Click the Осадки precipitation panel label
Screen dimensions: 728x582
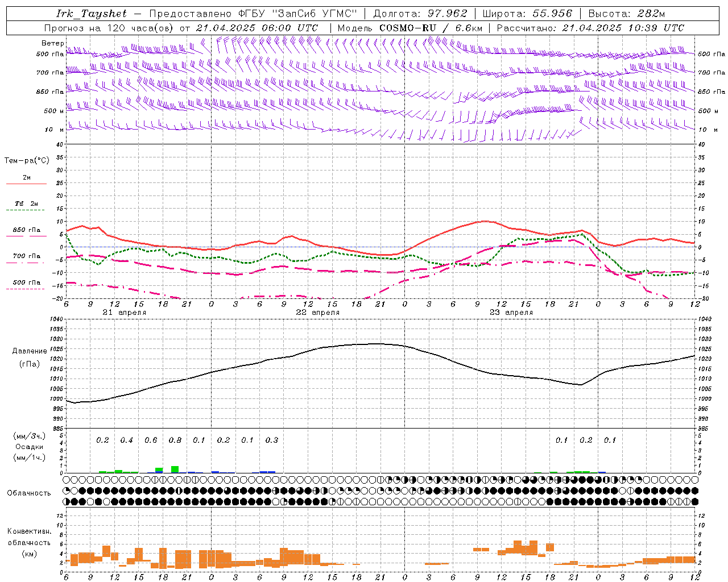(x=29, y=447)
